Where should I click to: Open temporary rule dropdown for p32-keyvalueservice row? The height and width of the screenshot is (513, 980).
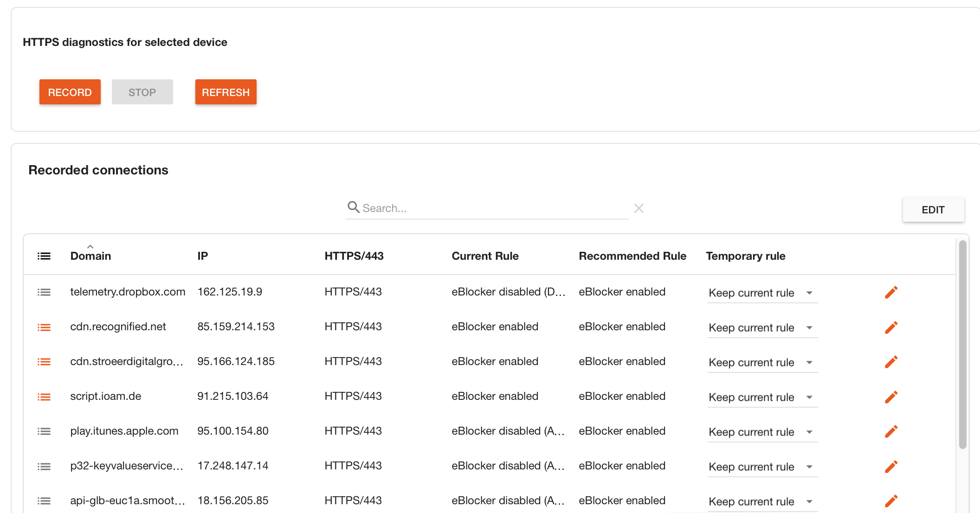[762, 467]
